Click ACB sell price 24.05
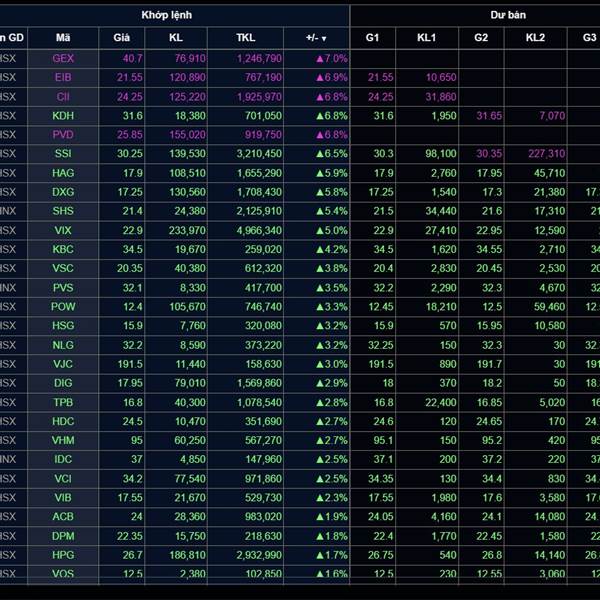600x600 pixels. (381, 517)
